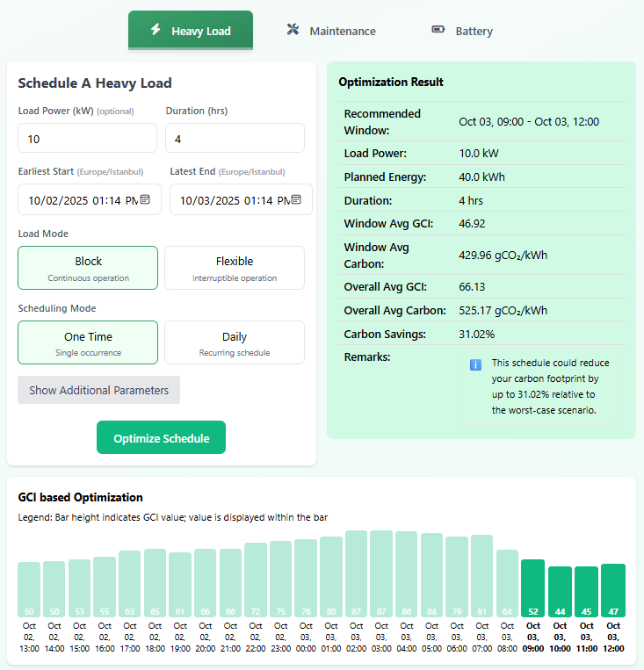Choose One Time scheduling mode
Screen dimensions: 644x670
88,342
